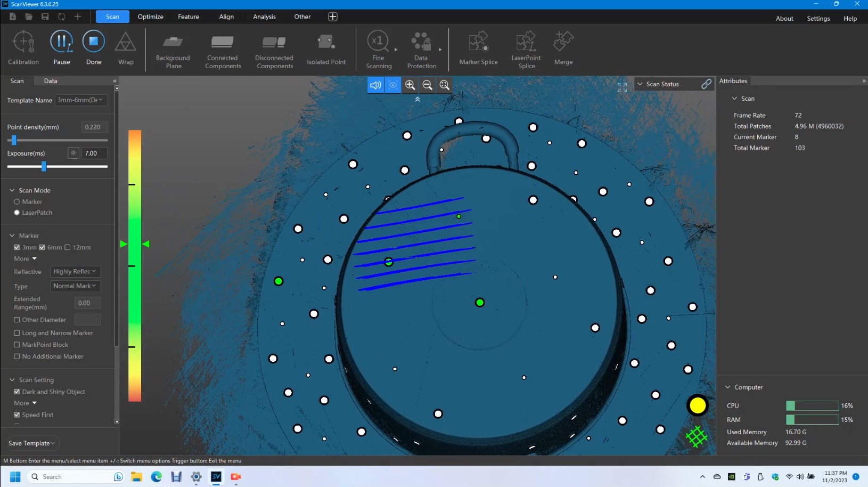Open folder icon in top toolbar
This screenshot has width=868, height=487.
[x=29, y=17]
